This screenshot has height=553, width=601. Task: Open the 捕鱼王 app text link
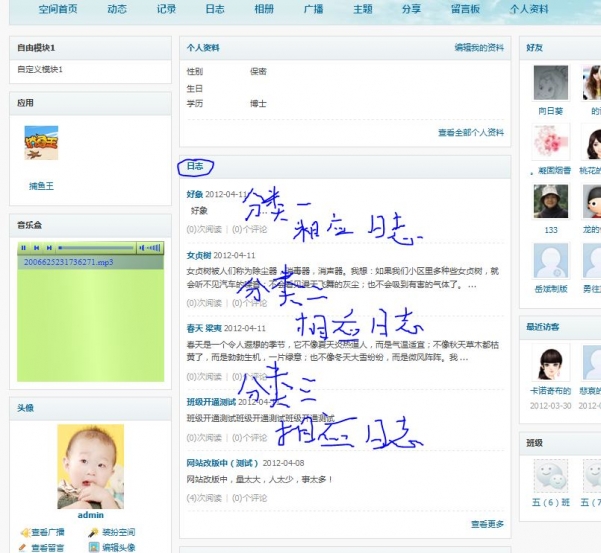(41, 186)
